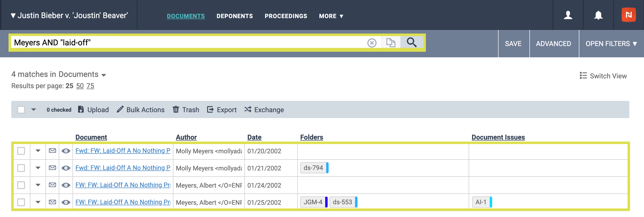Open the OPEN FILTERS dropdown

point(611,44)
